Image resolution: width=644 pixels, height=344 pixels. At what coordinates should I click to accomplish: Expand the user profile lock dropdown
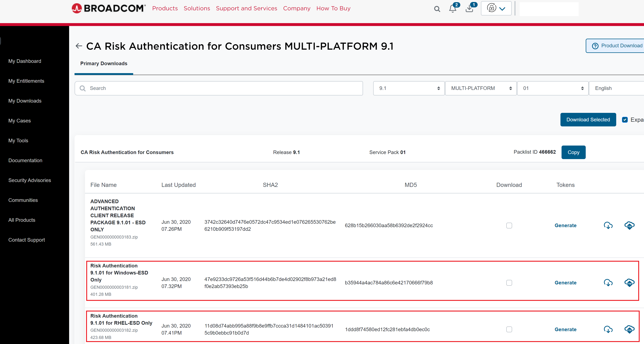(x=496, y=8)
